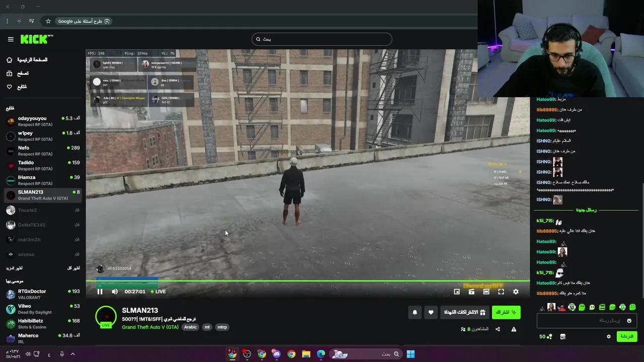Select the mtrp tag
644x362 pixels.
[x=222, y=327]
